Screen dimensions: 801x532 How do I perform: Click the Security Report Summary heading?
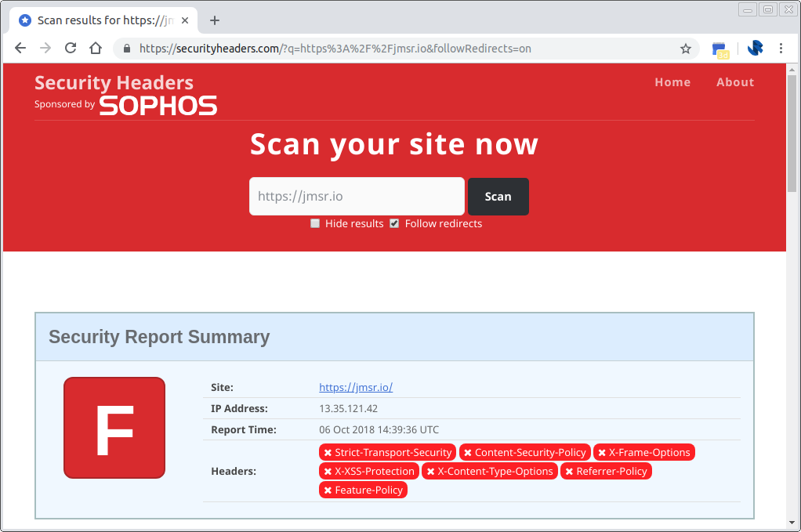(x=159, y=337)
